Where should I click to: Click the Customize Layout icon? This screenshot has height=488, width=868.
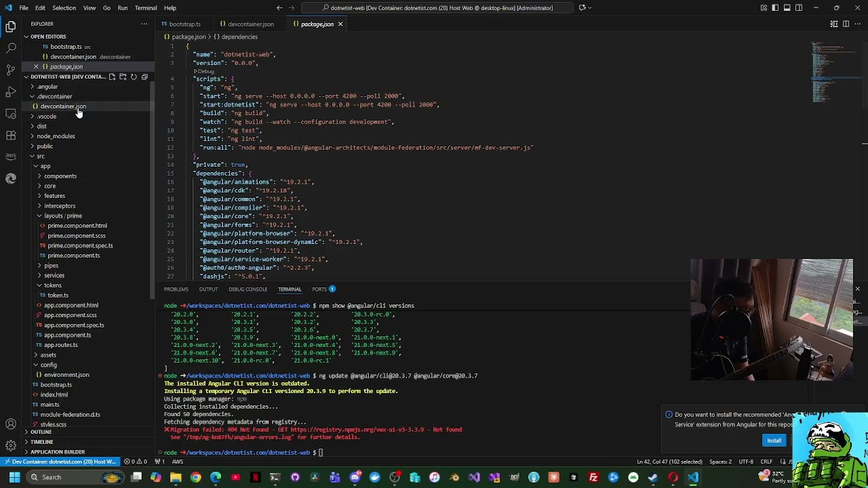pyautogui.click(x=764, y=7)
